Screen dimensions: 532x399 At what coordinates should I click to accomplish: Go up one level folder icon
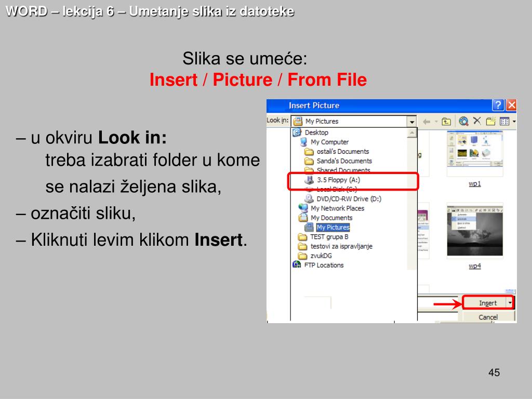(446, 122)
